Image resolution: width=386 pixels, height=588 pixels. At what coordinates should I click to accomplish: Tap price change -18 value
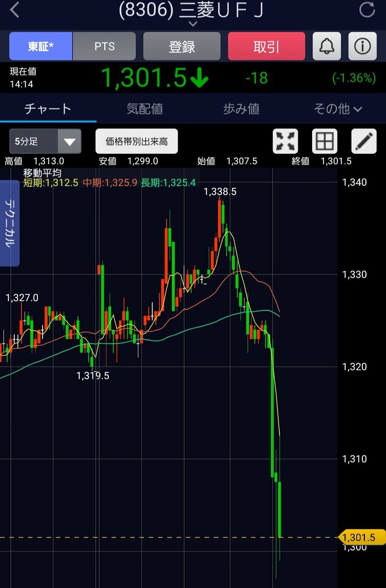coord(257,78)
